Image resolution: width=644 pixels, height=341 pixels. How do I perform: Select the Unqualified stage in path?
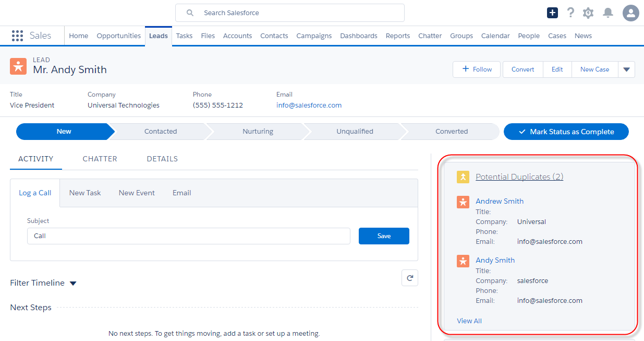355,132
